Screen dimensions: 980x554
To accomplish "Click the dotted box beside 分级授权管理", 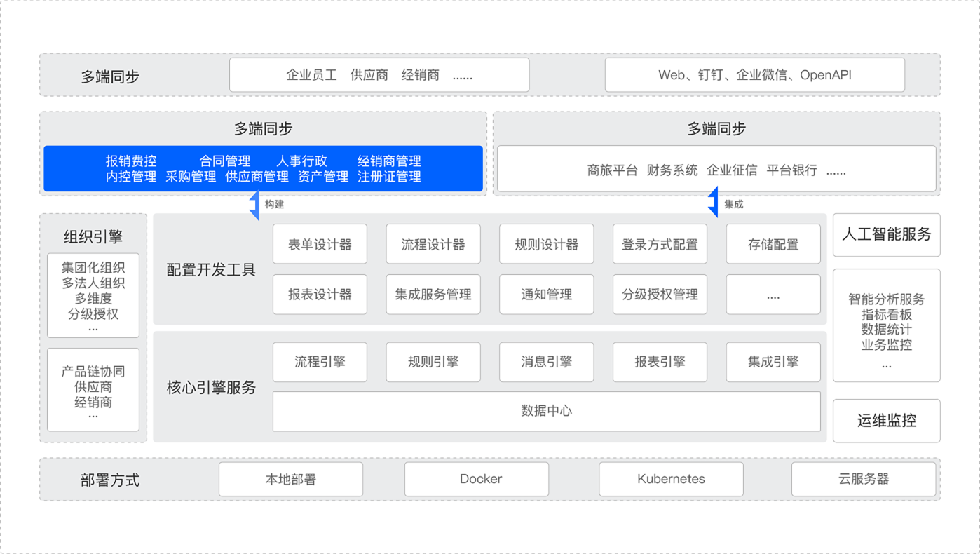I will point(773,295).
